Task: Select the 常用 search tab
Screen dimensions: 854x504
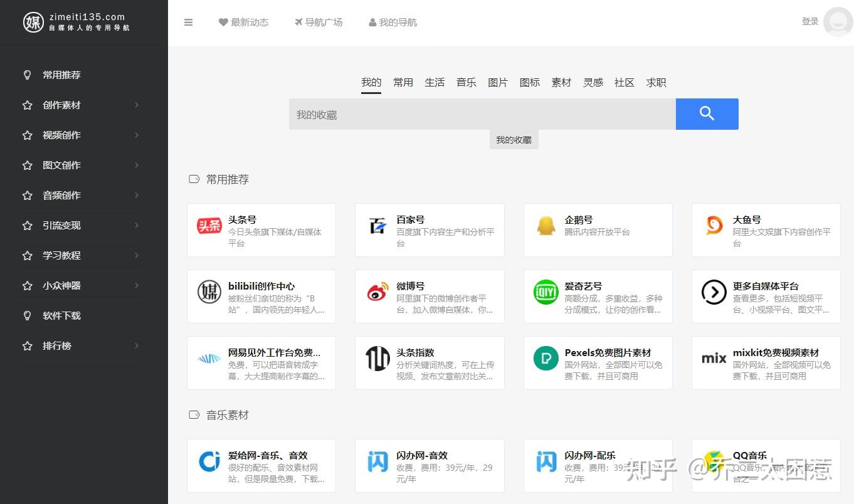Action: point(403,82)
